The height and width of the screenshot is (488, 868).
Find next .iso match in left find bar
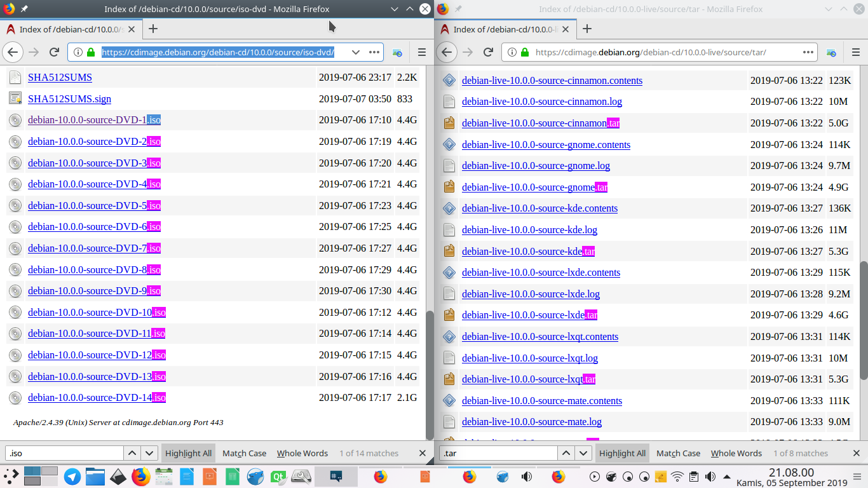pos(149,453)
